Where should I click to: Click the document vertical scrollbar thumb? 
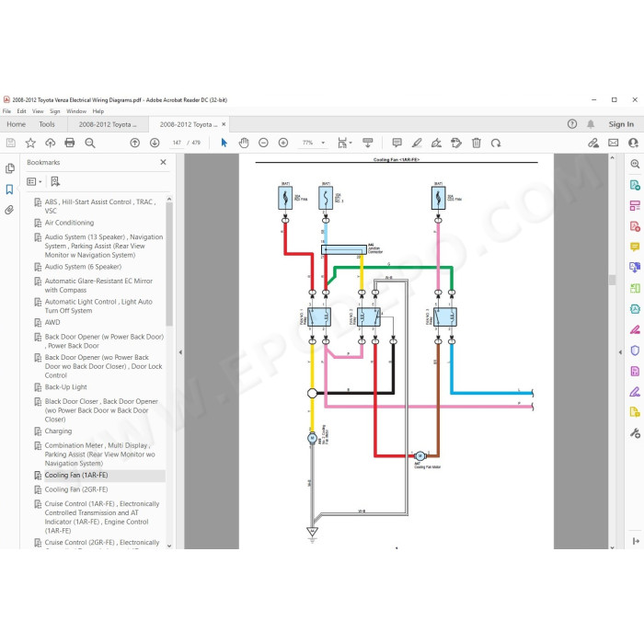(x=612, y=280)
